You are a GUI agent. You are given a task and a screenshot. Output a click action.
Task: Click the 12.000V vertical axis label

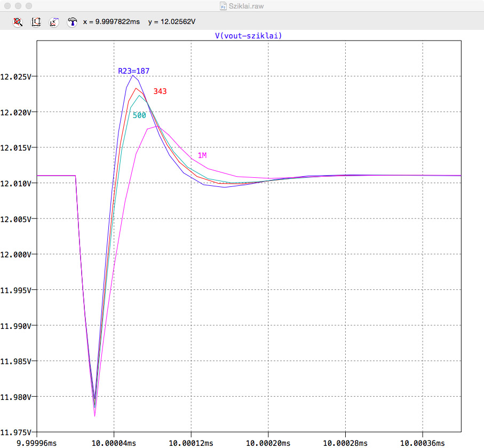(16, 255)
